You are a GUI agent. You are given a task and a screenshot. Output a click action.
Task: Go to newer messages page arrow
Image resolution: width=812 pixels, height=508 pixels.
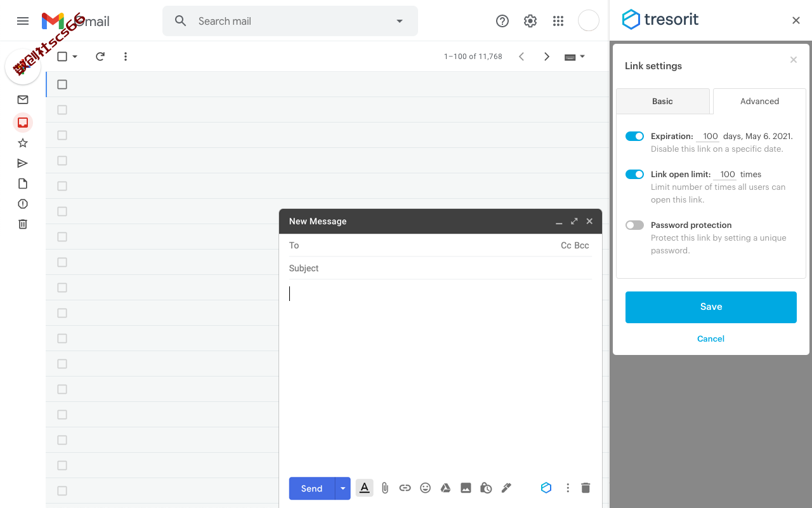(x=521, y=57)
